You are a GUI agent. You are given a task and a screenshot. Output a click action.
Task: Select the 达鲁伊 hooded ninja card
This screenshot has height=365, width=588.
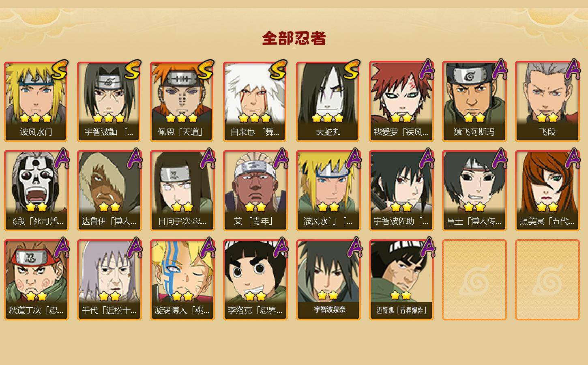(x=109, y=191)
